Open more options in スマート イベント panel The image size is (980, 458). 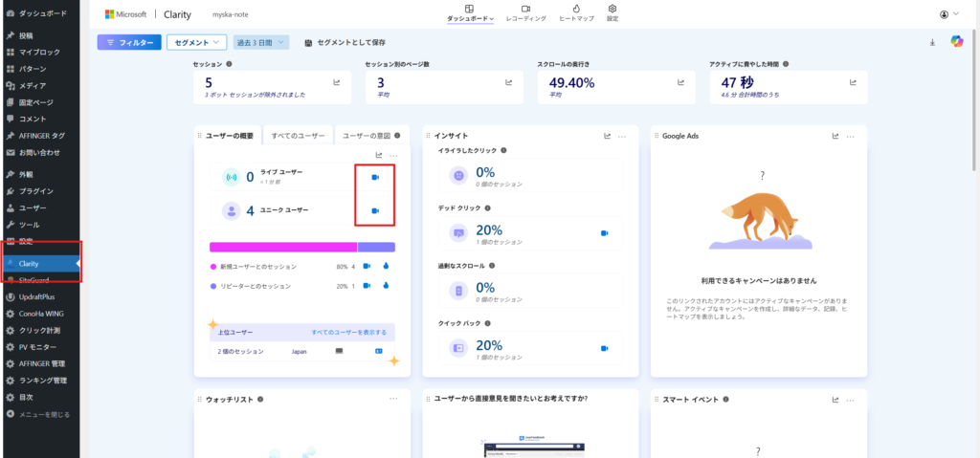tap(850, 400)
